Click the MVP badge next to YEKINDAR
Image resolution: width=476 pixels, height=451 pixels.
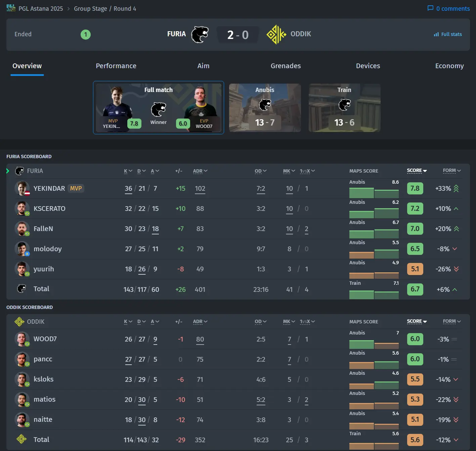click(76, 188)
